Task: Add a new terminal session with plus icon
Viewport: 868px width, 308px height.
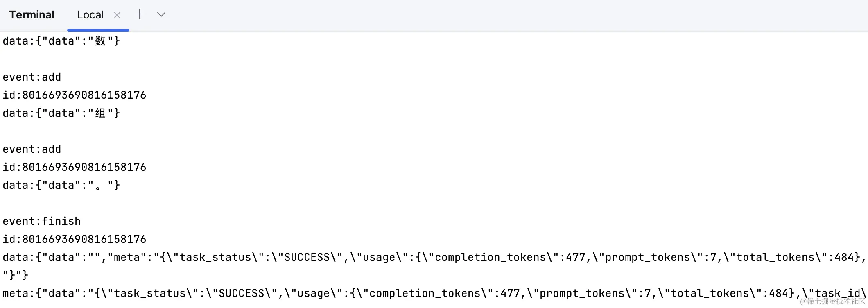Action: click(x=140, y=14)
